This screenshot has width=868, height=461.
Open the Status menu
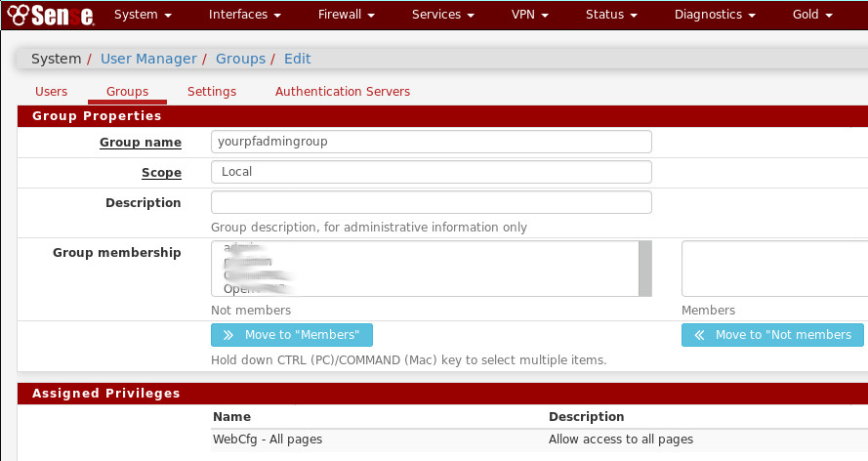click(611, 15)
